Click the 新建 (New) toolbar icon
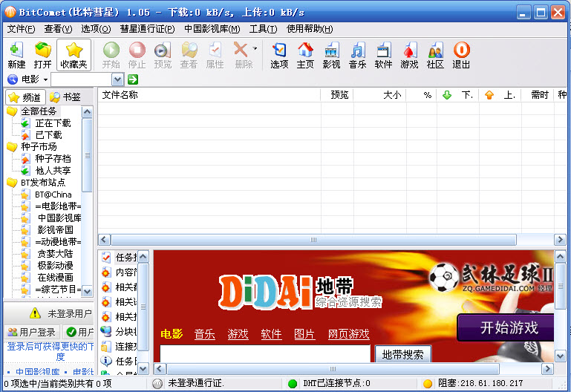Viewport: 571px width, 392px height. click(x=16, y=55)
